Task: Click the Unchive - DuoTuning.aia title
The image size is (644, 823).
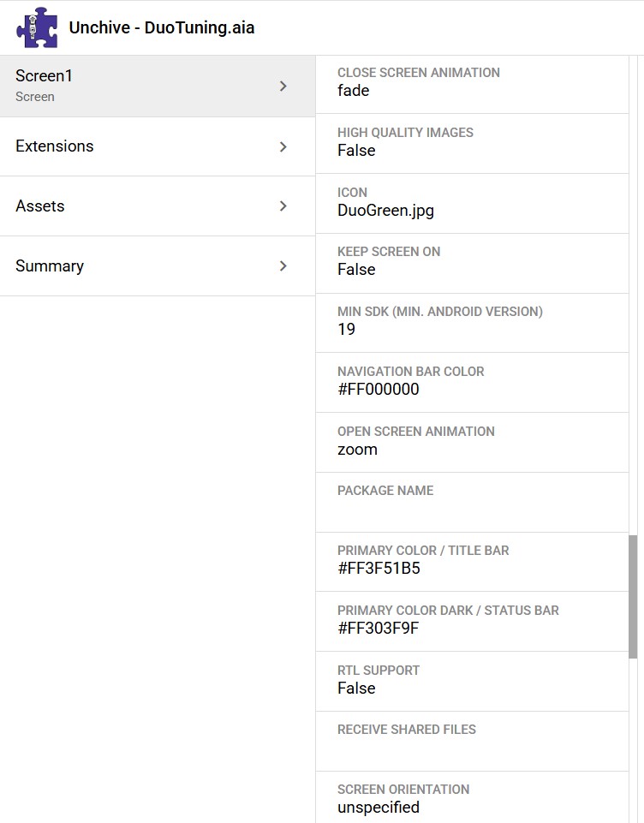Action: click(162, 27)
